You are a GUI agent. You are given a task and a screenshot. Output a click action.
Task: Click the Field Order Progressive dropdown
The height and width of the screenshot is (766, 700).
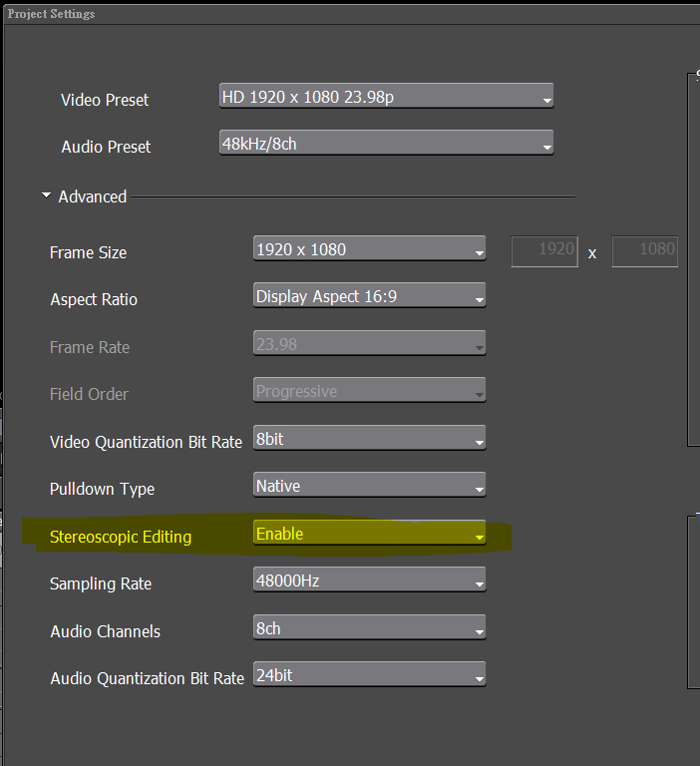point(369,392)
